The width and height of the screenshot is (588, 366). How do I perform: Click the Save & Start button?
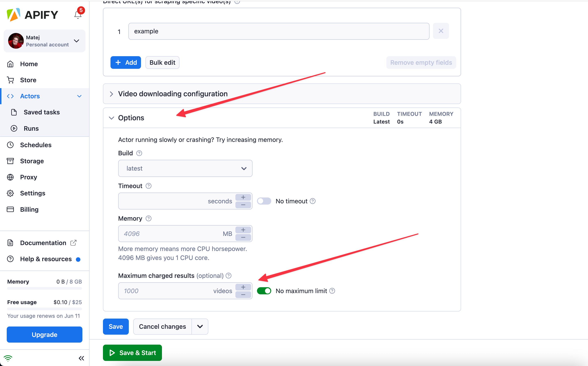click(x=132, y=353)
